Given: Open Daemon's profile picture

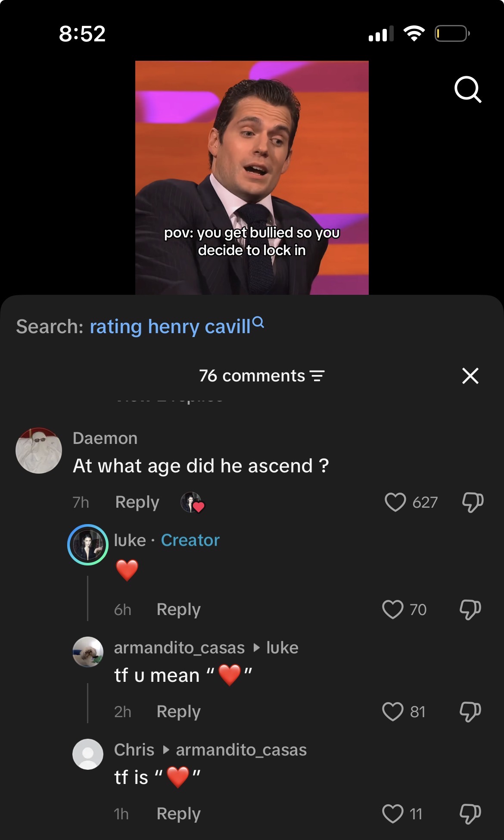Looking at the screenshot, I should [39, 451].
